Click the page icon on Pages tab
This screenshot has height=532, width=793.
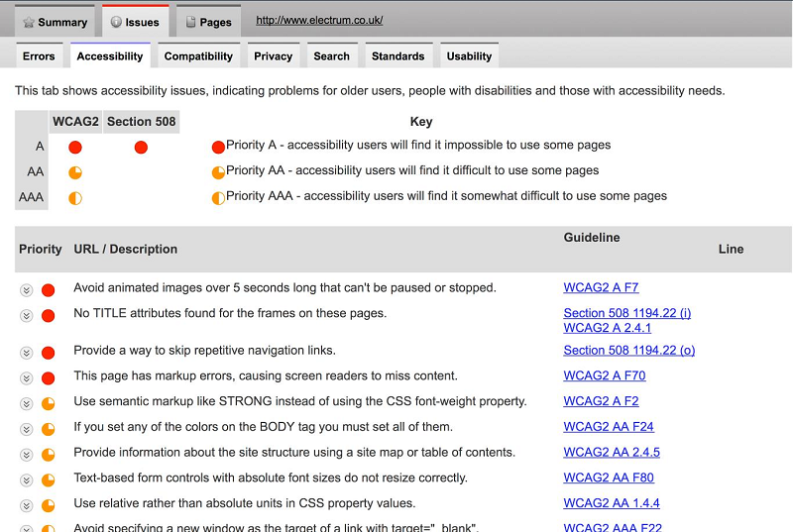coord(190,22)
